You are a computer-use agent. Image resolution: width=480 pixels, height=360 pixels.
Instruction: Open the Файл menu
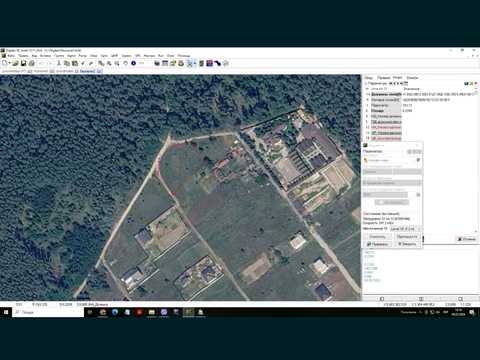[x=11, y=56]
